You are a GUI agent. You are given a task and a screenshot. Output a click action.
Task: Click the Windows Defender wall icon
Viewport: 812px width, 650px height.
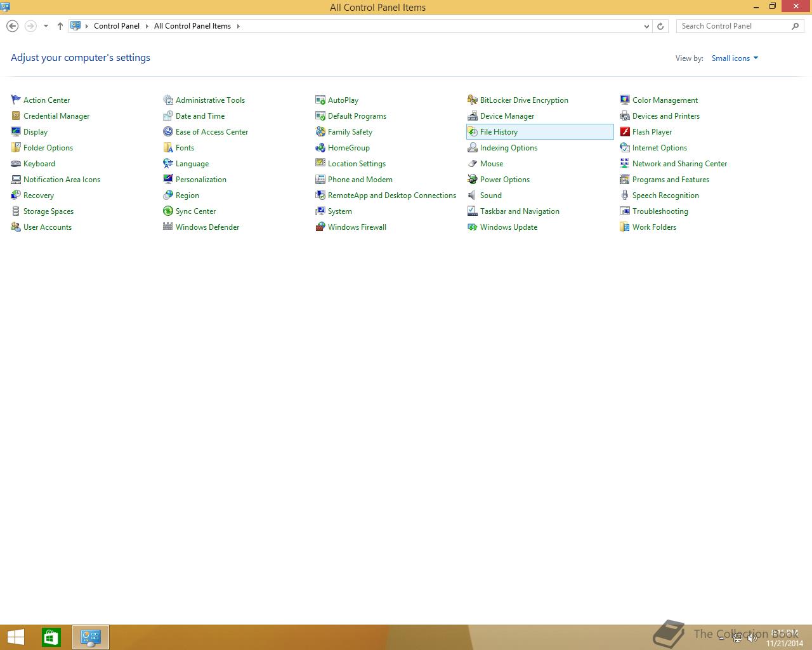tap(168, 227)
